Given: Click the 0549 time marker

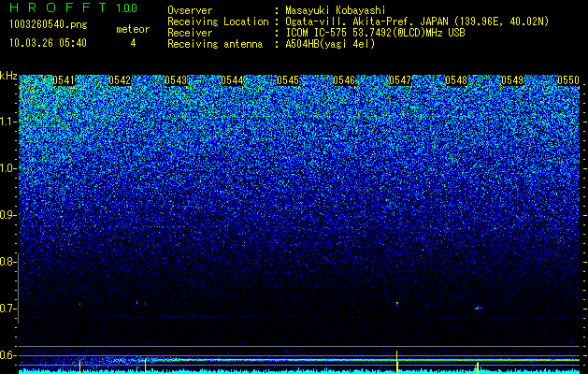Looking at the screenshot, I should coord(512,80).
